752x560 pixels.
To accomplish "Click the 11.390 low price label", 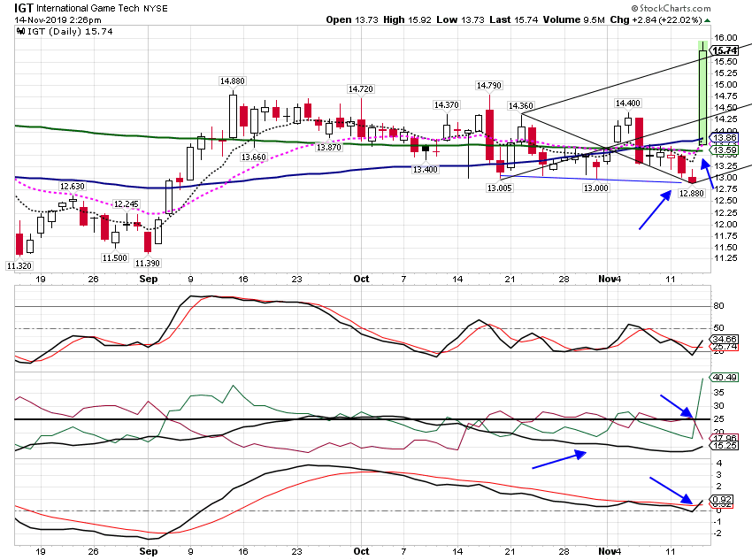I will (x=147, y=264).
